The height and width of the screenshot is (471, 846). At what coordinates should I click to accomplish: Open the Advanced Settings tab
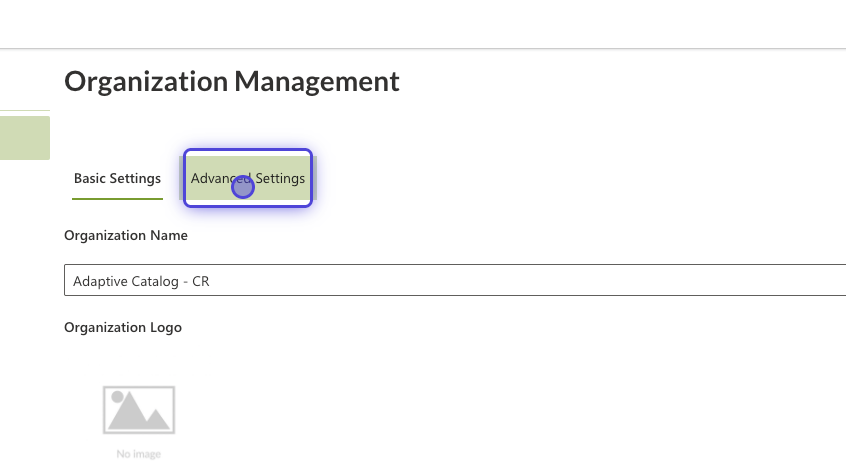(248, 178)
